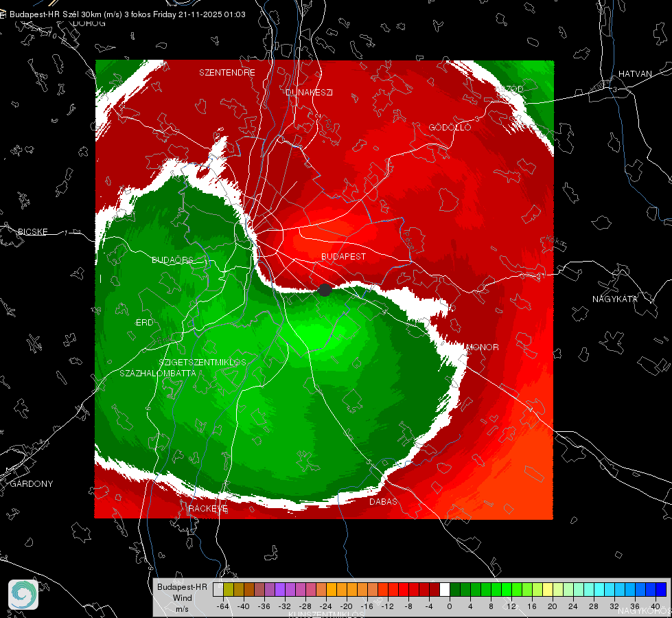Click the -24 legend tick value
Viewport: 672px width, 618px height.
[x=326, y=606]
